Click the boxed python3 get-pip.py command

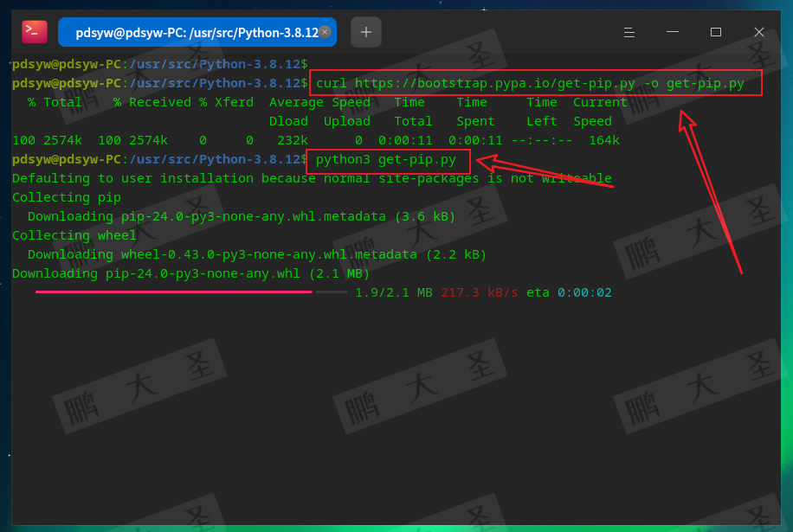[387, 160]
